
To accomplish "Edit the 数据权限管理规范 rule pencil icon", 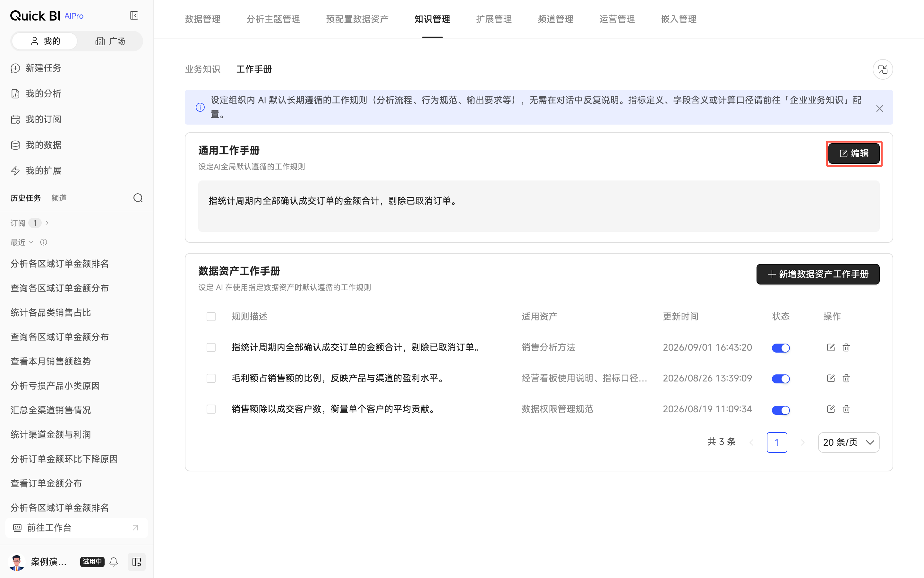I will click(830, 409).
